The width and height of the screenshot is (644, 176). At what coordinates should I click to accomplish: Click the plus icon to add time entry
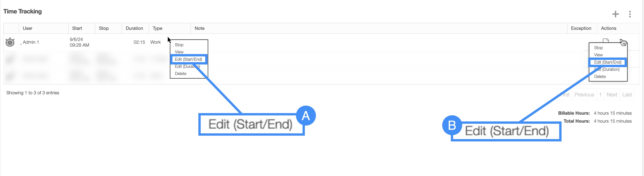[615, 14]
